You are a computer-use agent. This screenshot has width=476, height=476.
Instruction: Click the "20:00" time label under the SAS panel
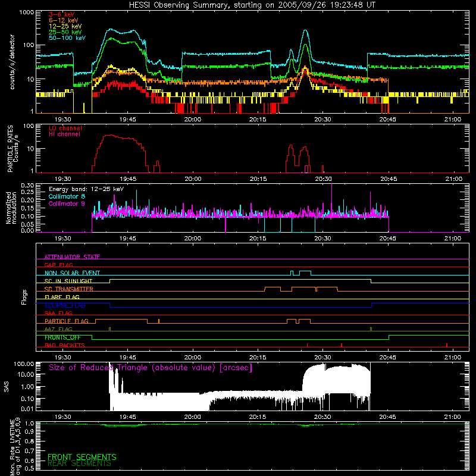[x=192, y=417]
